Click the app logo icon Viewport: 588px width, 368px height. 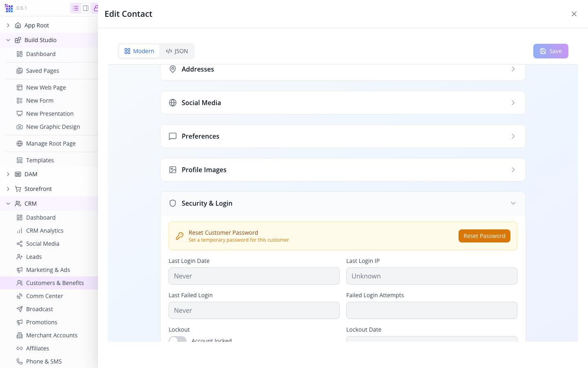click(x=9, y=8)
